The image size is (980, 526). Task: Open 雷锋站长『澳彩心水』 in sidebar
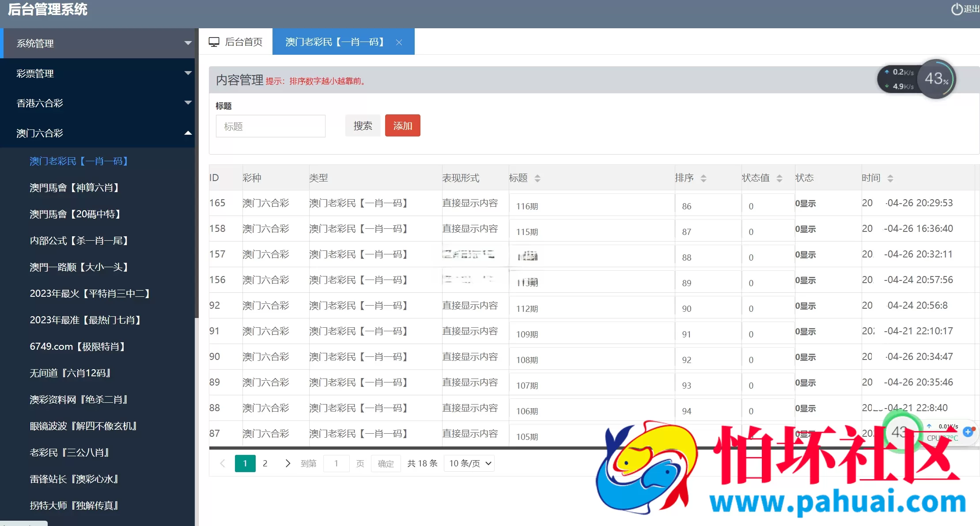(x=74, y=479)
